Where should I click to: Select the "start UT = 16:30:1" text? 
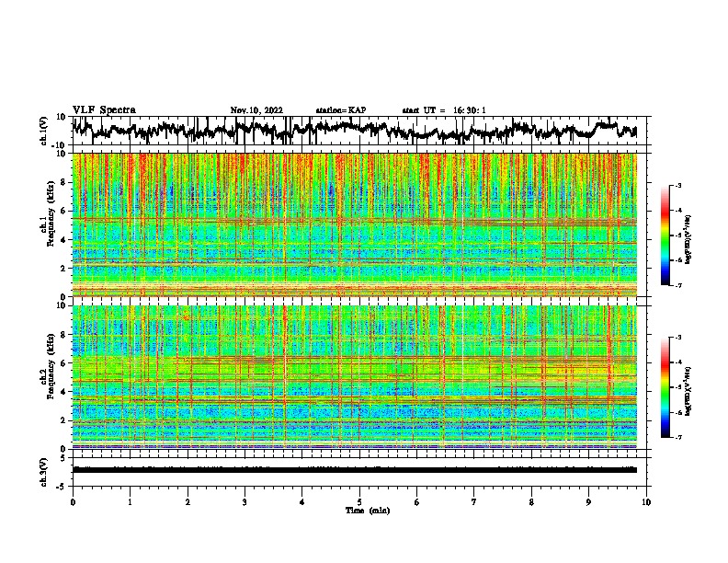[x=444, y=110]
